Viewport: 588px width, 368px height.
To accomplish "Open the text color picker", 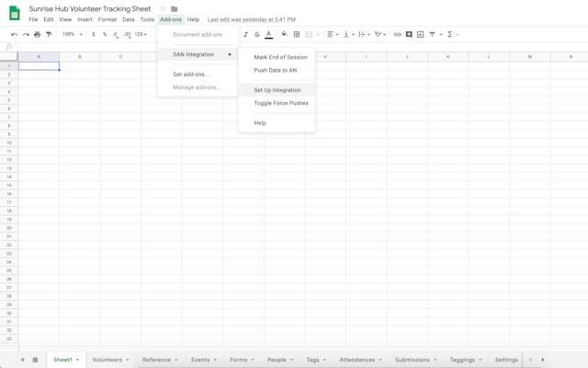I will click(x=268, y=34).
